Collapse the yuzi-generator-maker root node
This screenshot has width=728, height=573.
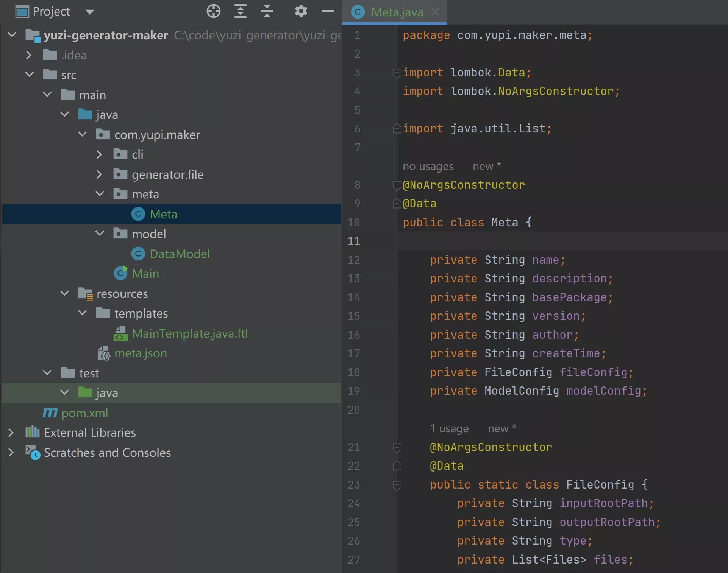(12, 35)
